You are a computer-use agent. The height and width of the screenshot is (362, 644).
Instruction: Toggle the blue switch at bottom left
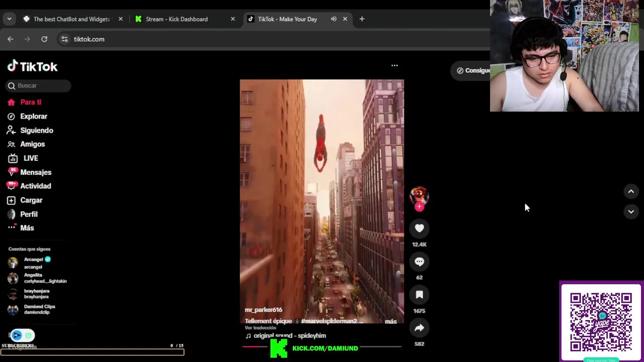[22, 335]
